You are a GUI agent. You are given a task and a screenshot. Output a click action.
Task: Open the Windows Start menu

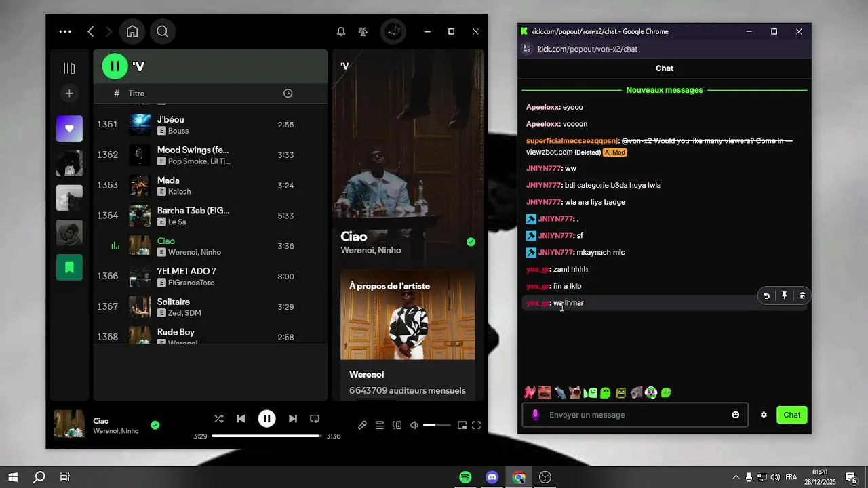click(13, 477)
